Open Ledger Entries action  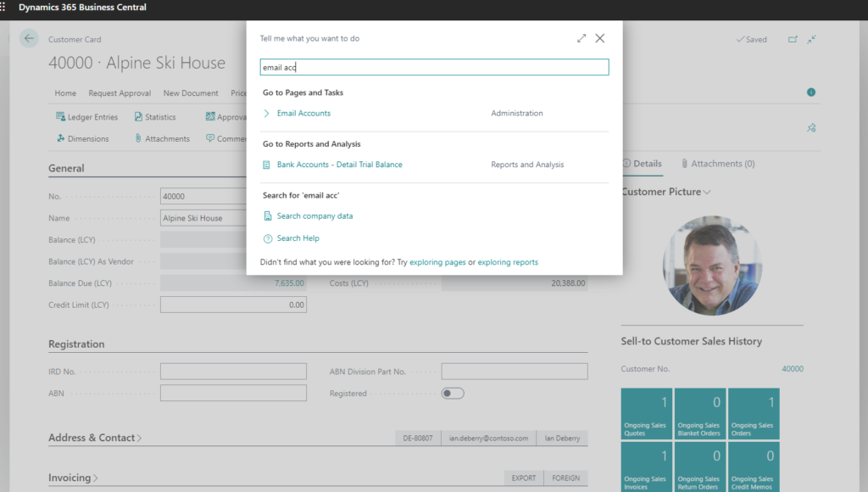(87, 117)
